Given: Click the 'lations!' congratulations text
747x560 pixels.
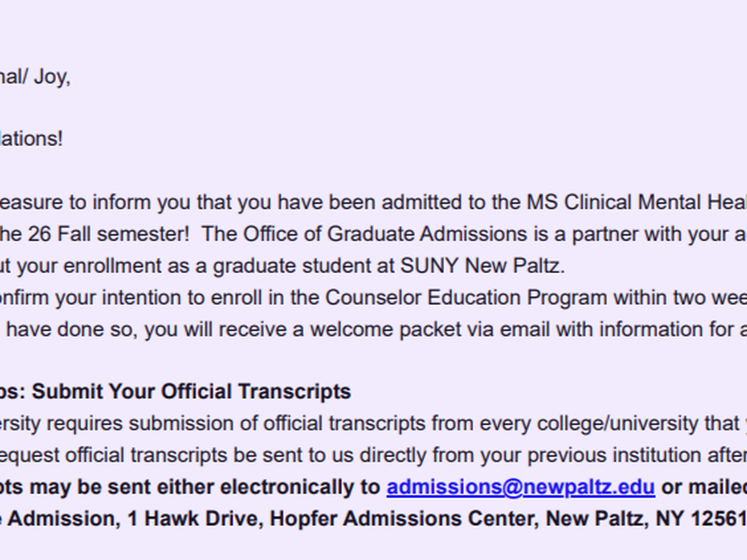Looking at the screenshot, I should tap(31, 139).
